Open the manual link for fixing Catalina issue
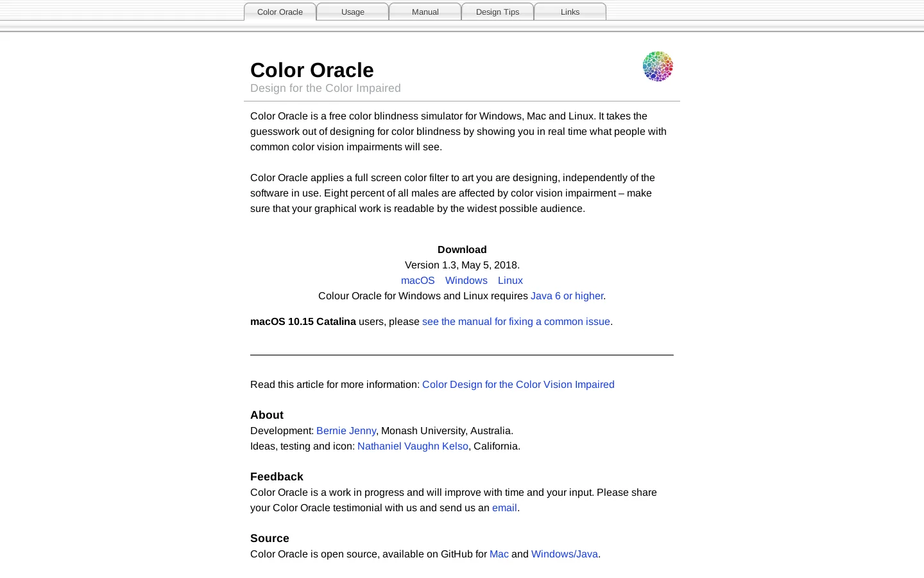The image size is (924, 578). click(x=516, y=322)
